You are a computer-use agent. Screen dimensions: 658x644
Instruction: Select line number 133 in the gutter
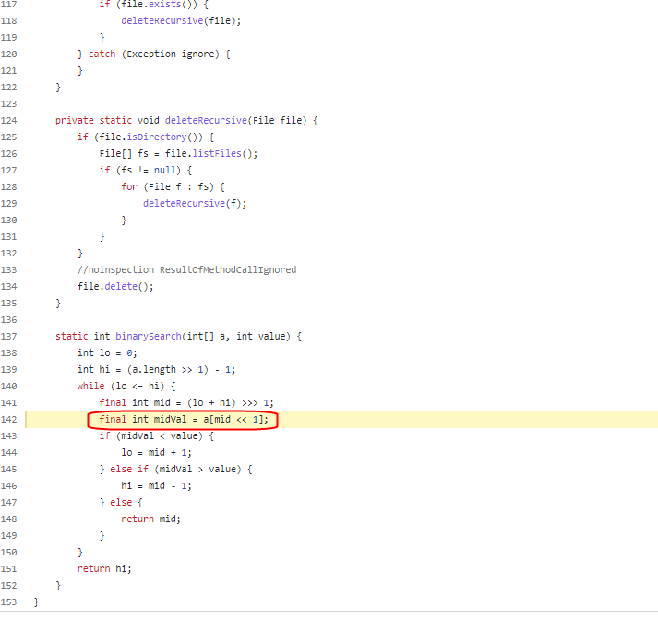pos(9,270)
